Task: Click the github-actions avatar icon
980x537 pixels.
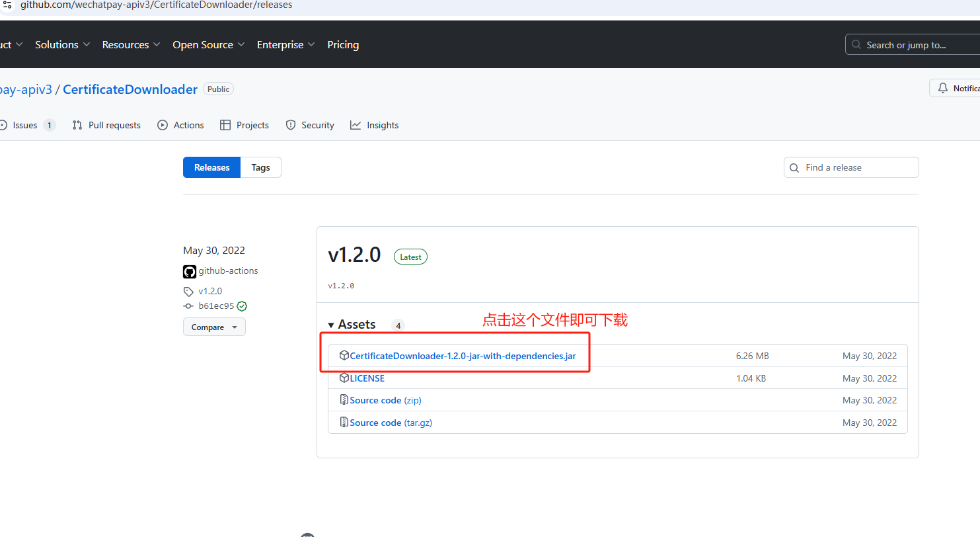Action: click(x=190, y=271)
